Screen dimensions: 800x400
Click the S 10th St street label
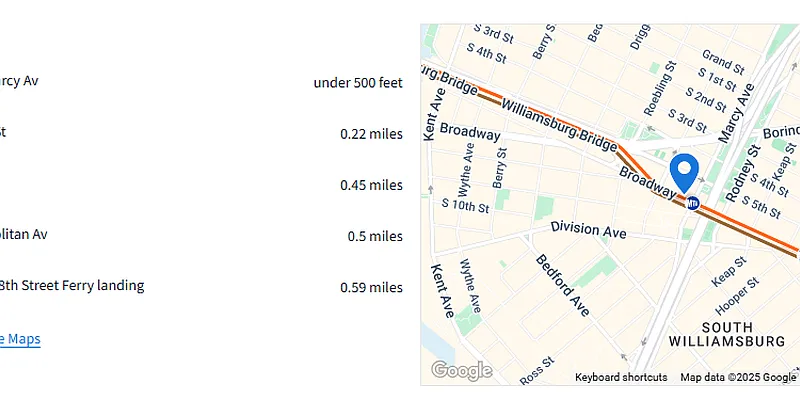(x=466, y=208)
